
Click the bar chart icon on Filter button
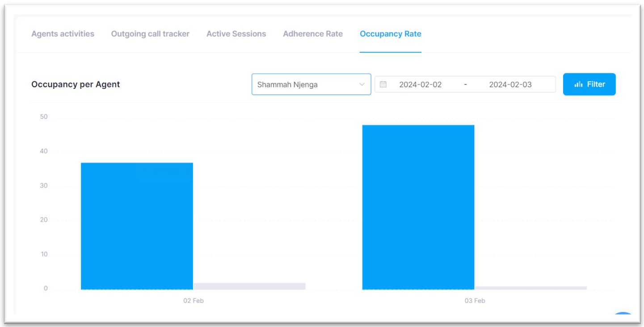[x=578, y=84]
